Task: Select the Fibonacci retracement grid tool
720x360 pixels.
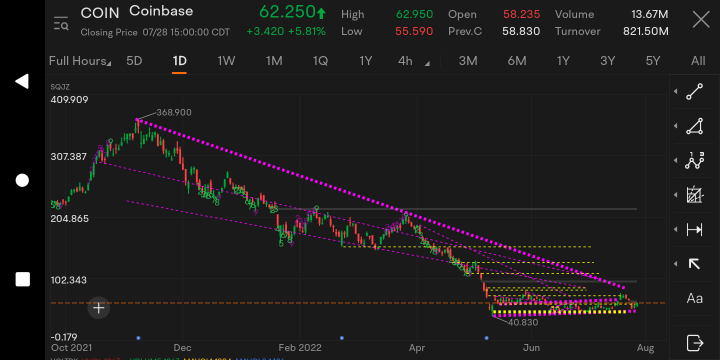Action: [x=694, y=195]
